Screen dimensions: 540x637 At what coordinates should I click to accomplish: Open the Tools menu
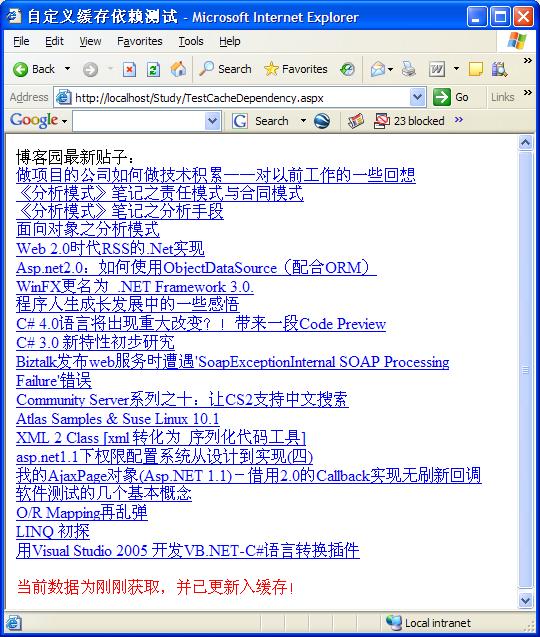click(191, 41)
